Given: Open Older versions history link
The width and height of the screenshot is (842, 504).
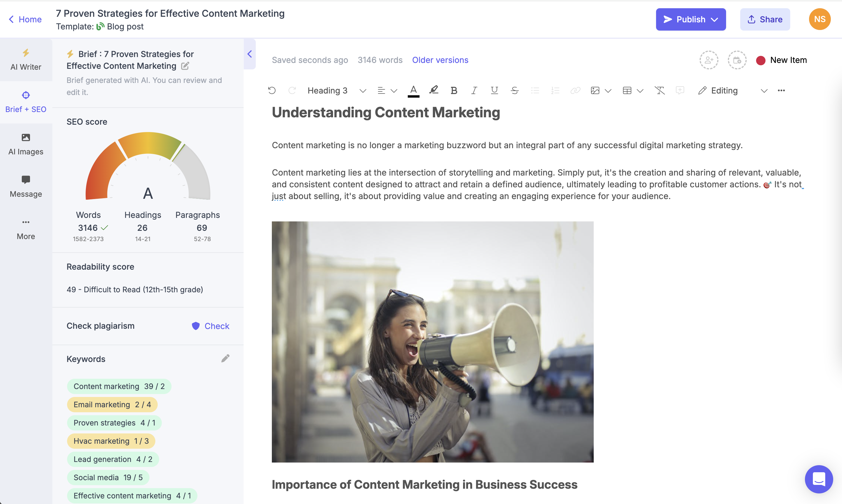Looking at the screenshot, I should point(440,59).
